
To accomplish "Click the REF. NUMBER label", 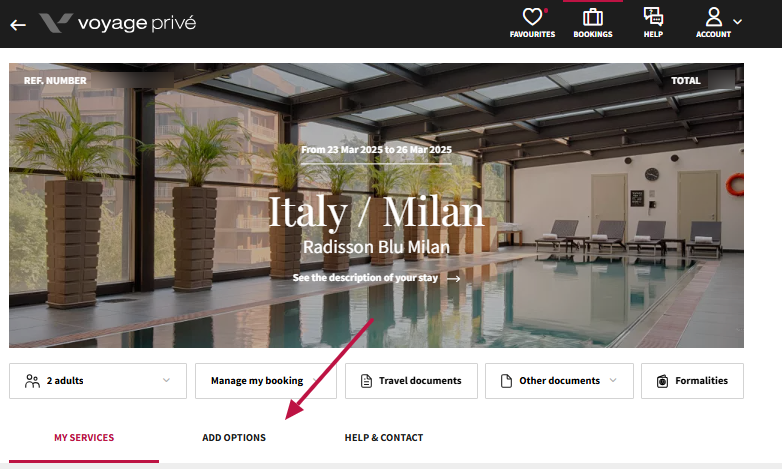I will point(55,81).
